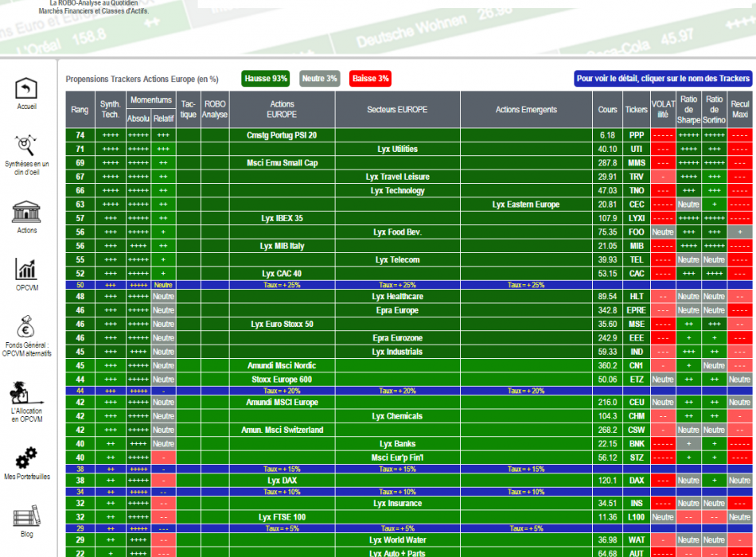This screenshot has width=756, height=557.
Task: Open Lyx World Water tracker
Action: click(x=397, y=540)
